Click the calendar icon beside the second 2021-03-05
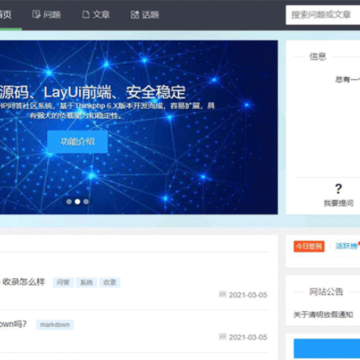 tap(222, 337)
